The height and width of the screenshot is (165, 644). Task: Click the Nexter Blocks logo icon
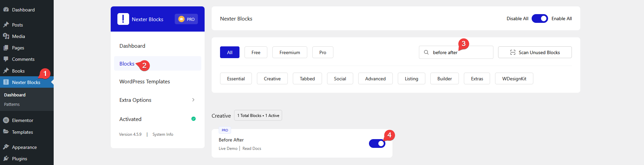coord(123,19)
